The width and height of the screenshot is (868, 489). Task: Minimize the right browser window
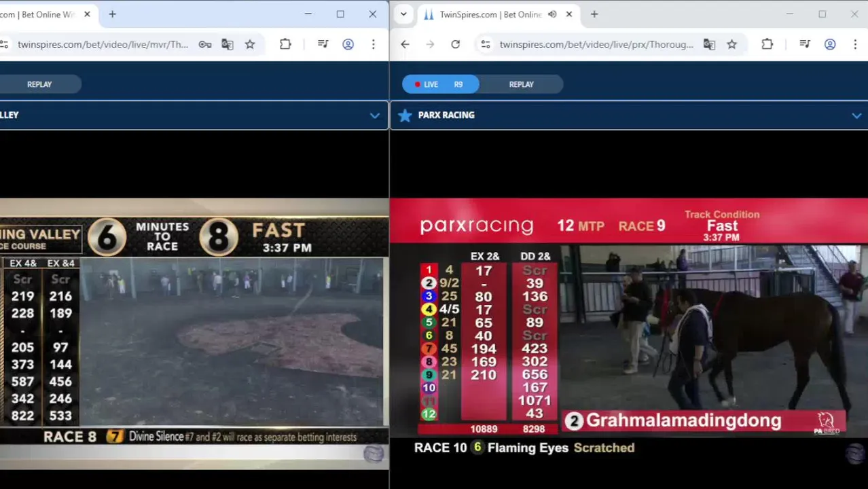790,14
